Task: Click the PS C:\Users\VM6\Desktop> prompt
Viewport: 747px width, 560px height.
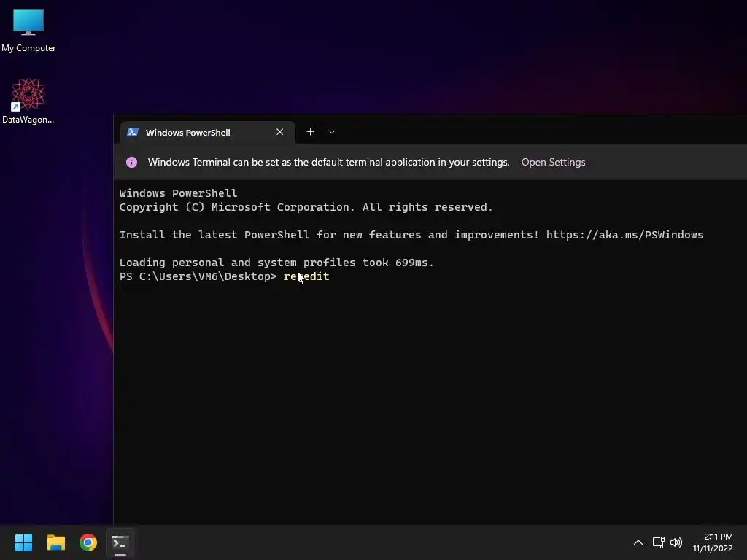Action: point(198,276)
